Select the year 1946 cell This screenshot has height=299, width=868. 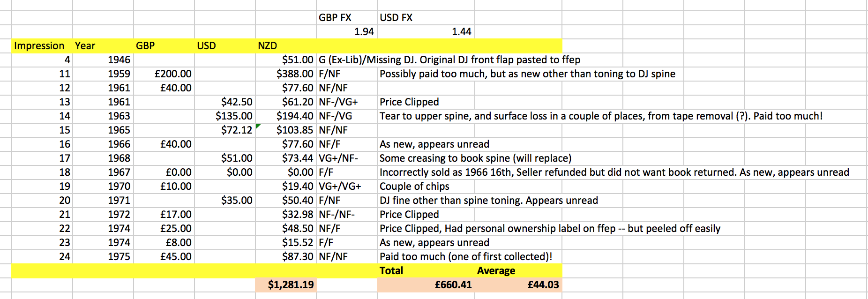[103, 60]
